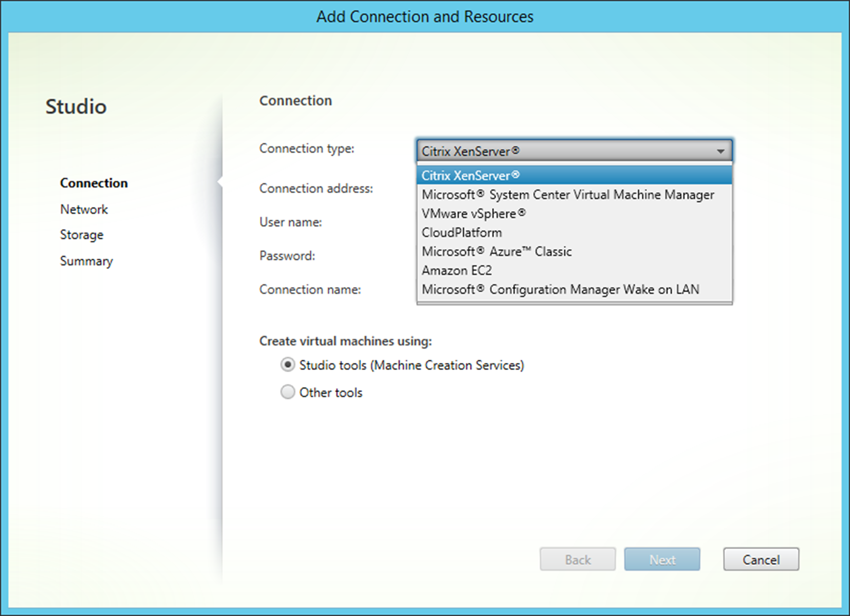Cancel the Add Connection wizard
Image resolution: width=850 pixels, height=616 pixels.
tap(761, 559)
